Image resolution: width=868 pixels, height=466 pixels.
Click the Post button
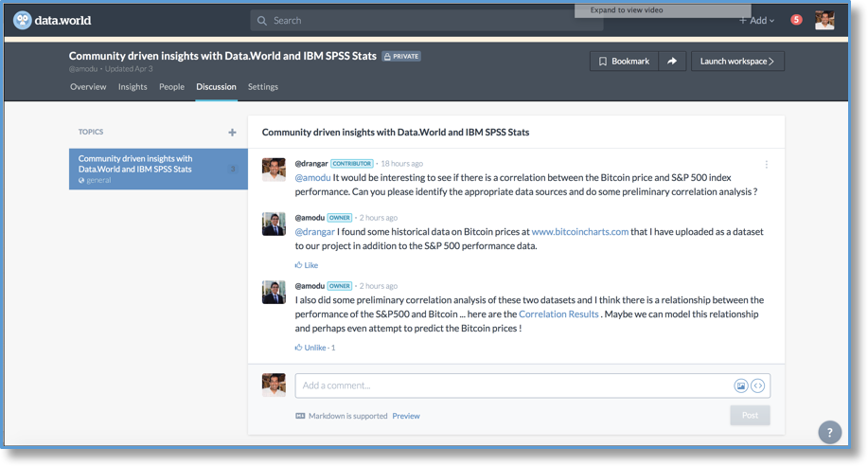[750, 415]
